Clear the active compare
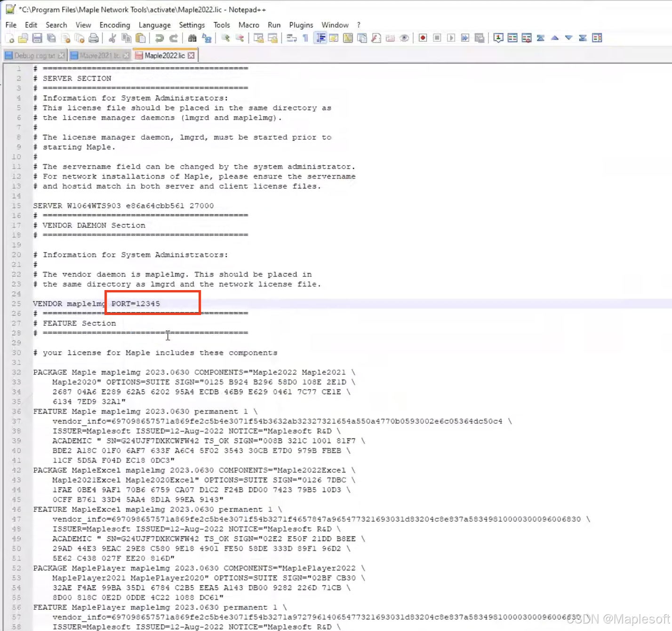 pos(527,38)
